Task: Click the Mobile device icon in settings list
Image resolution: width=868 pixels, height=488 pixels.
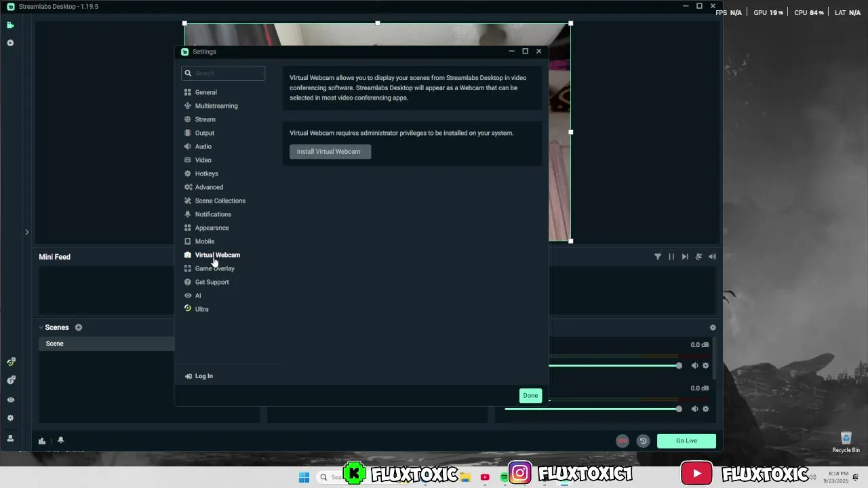Action: pos(188,241)
